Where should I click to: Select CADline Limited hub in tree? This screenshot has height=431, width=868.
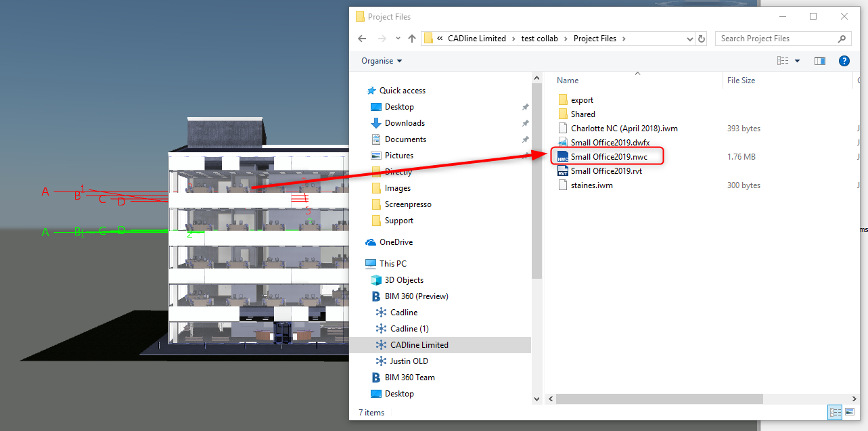[x=419, y=345]
